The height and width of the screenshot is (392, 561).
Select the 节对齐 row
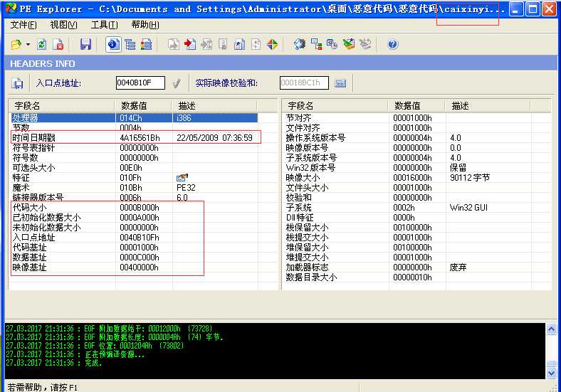coord(408,117)
